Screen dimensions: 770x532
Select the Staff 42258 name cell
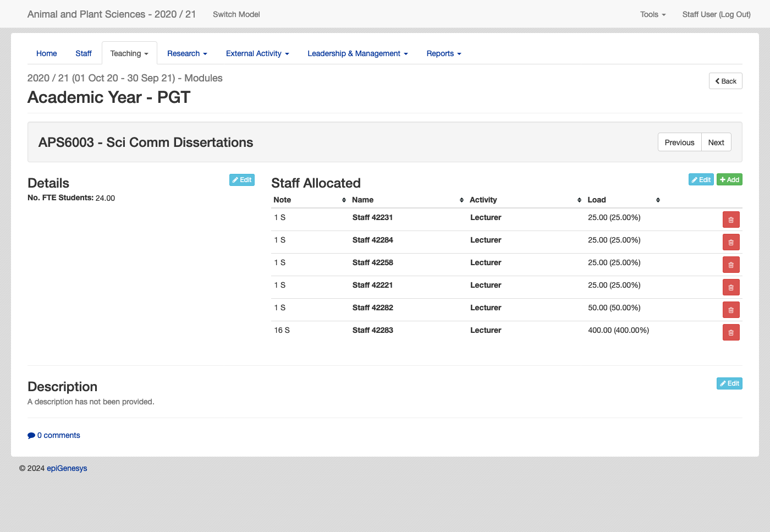click(372, 262)
